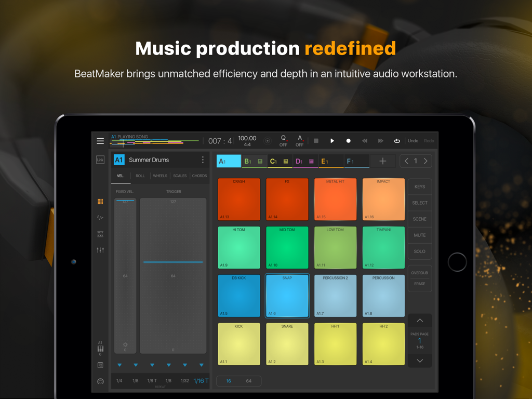
Task: Activate the SOLO button
Action: click(x=420, y=251)
